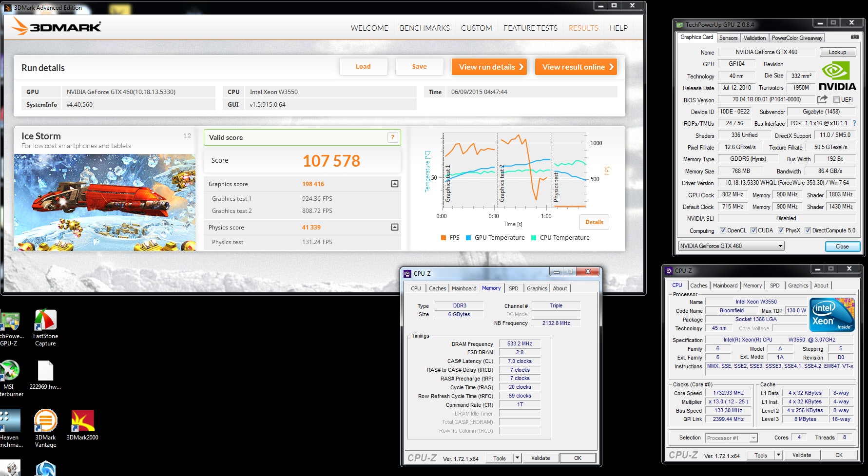Open Tools dropdown arrow in CPU-Z Memory window

pos(517,458)
